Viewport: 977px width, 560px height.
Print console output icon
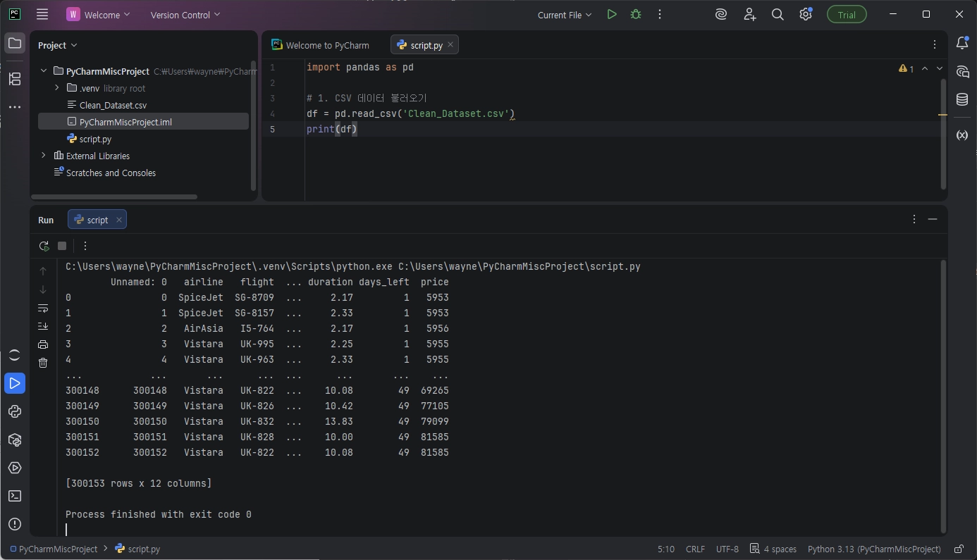click(43, 344)
